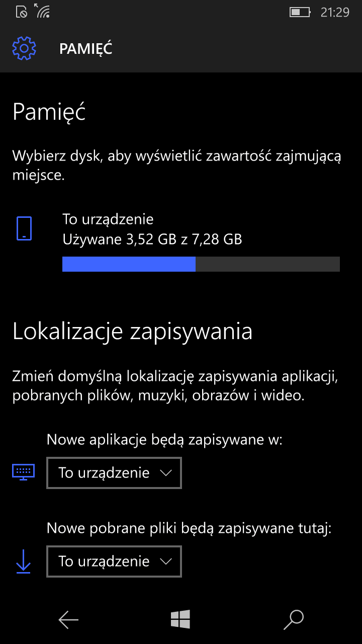Tap the 21:29 clock in status bar
Screen dimensions: 362x644
click(335, 12)
